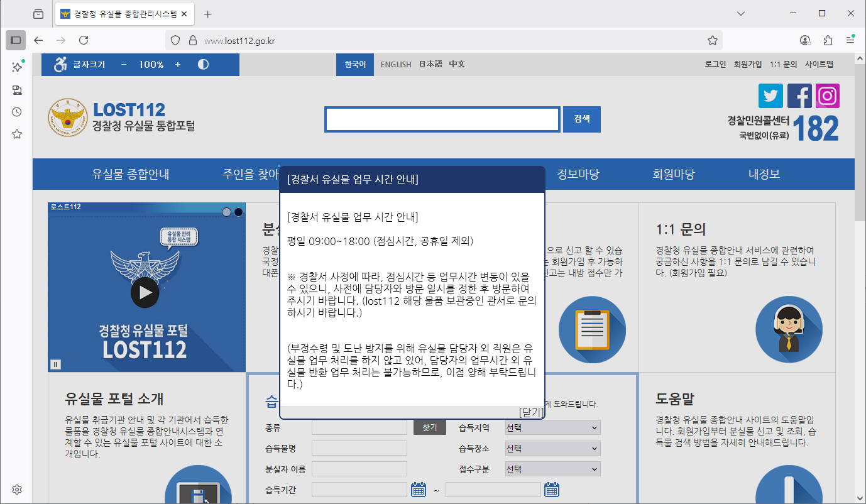Click the accessibility figure icon near 글자크기
This screenshot has height=504, width=866.
pyautogui.click(x=58, y=63)
